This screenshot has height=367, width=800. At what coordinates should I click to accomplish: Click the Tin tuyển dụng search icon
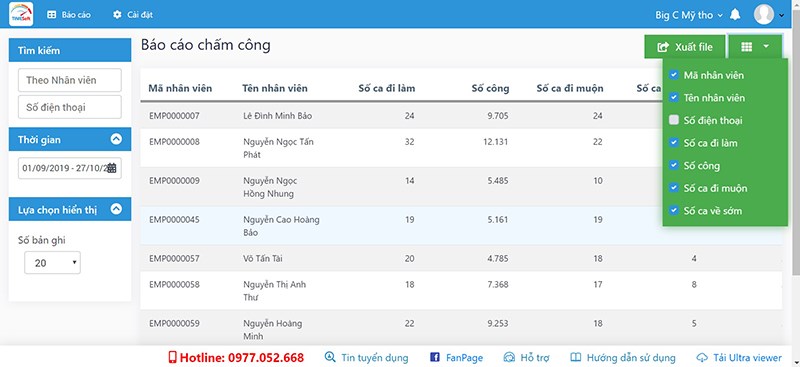330,357
